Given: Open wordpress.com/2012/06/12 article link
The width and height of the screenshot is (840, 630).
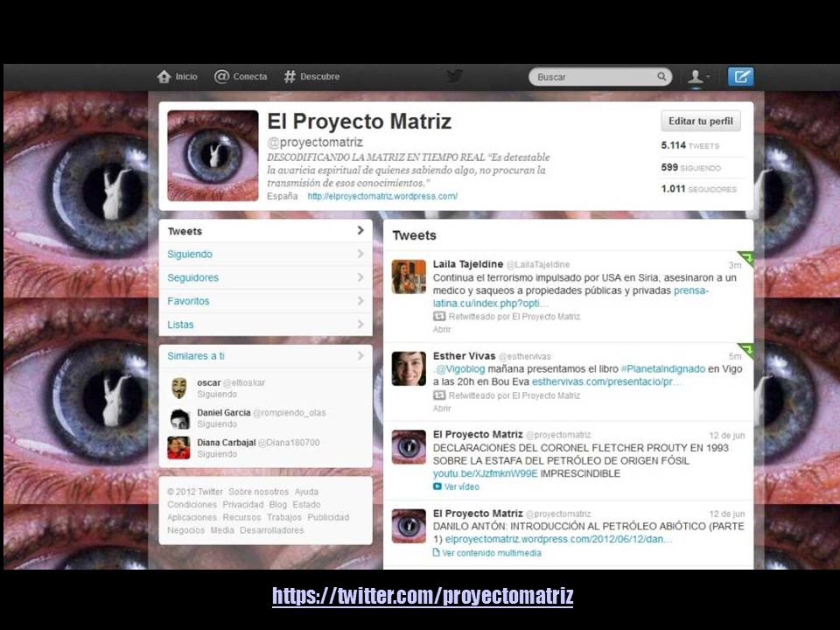Looking at the screenshot, I should [x=559, y=539].
